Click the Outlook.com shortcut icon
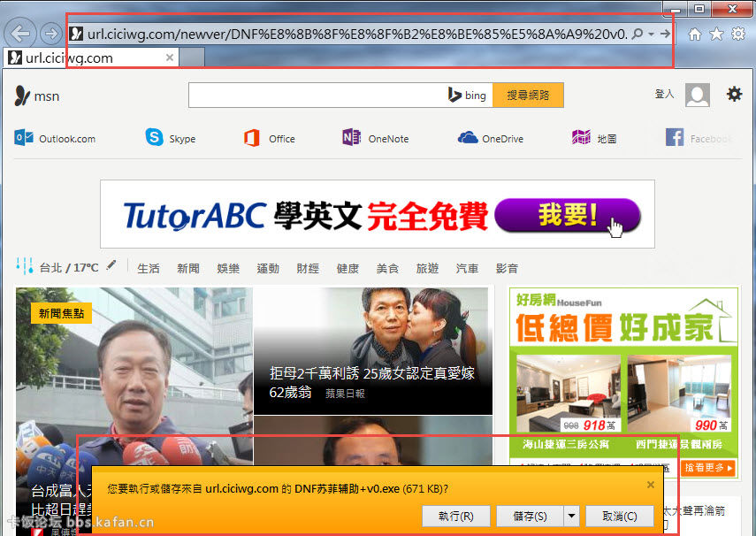 coord(24,138)
